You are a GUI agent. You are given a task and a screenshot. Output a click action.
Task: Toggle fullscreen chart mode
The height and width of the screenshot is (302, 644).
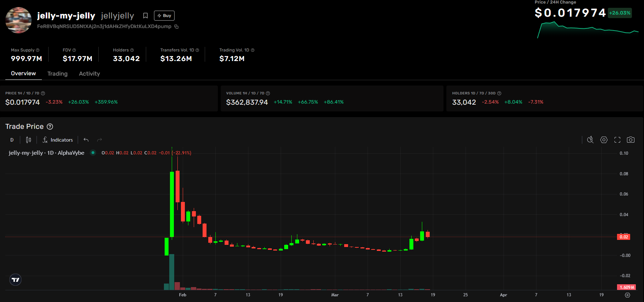tap(617, 140)
